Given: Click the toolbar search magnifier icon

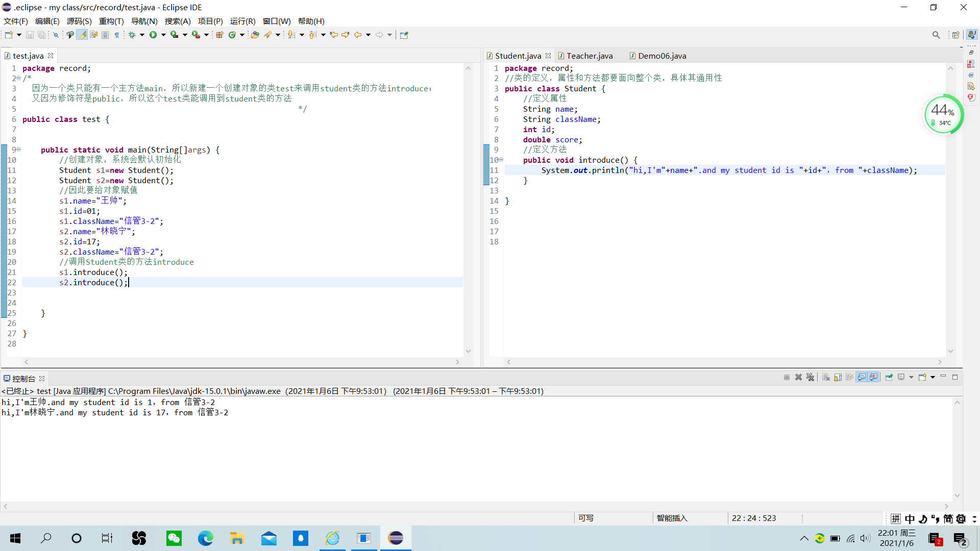Looking at the screenshot, I should tap(936, 35).
